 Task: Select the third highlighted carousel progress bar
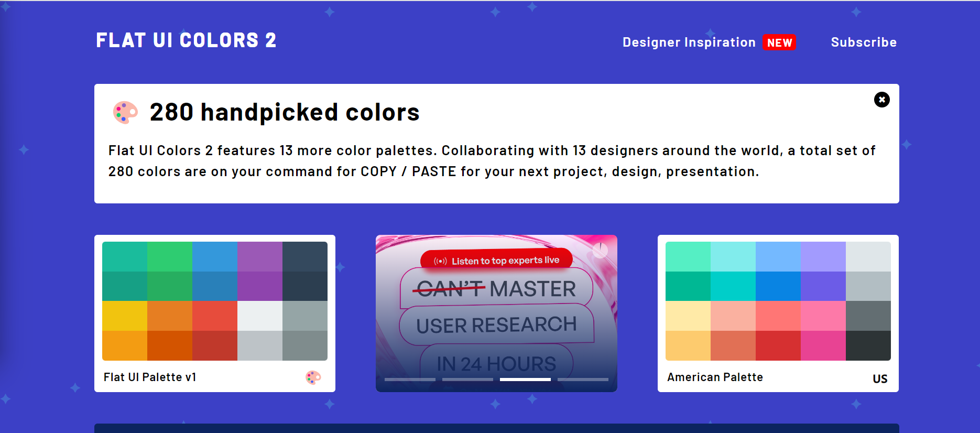click(x=525, y=379)
